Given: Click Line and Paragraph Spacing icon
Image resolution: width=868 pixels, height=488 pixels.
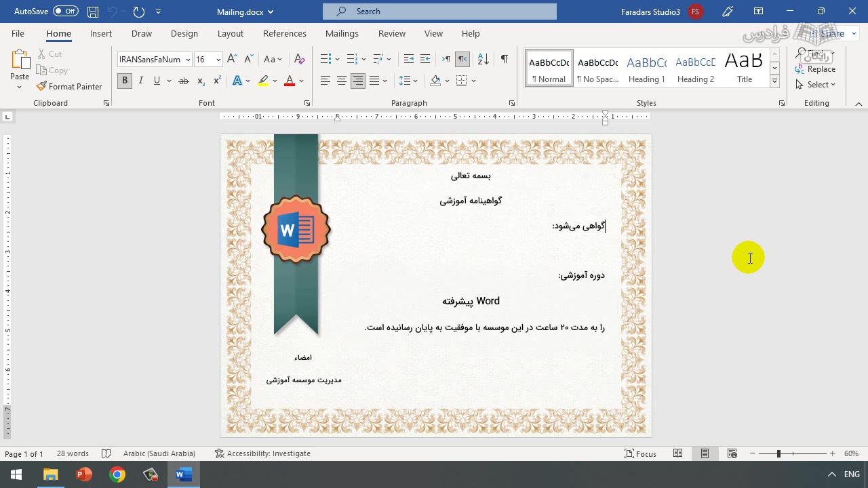Looking at the screenshot, I should click(x=405, y=81).
